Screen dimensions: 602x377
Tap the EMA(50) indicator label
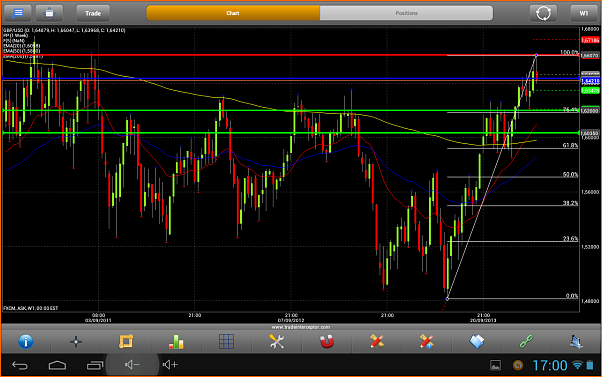21,51
